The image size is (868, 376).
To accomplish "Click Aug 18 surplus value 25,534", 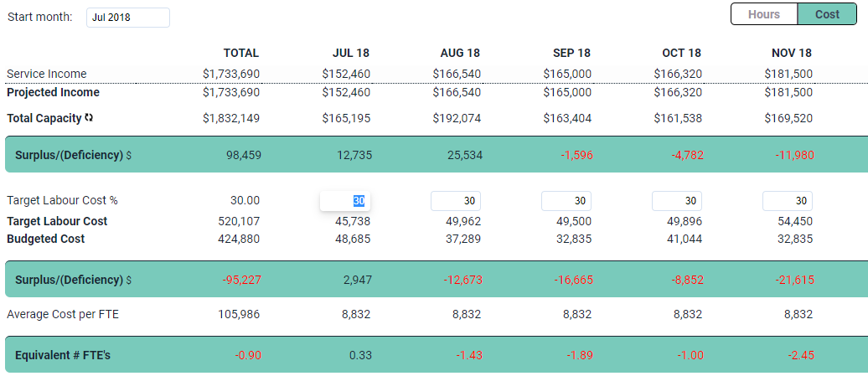I will click(465, 156).
